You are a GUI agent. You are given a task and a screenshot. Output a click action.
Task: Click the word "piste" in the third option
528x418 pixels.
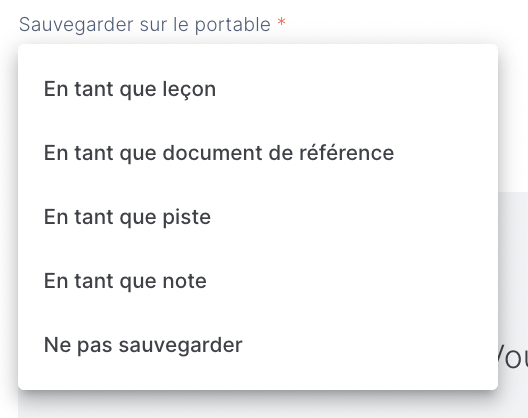coord(187,218)
